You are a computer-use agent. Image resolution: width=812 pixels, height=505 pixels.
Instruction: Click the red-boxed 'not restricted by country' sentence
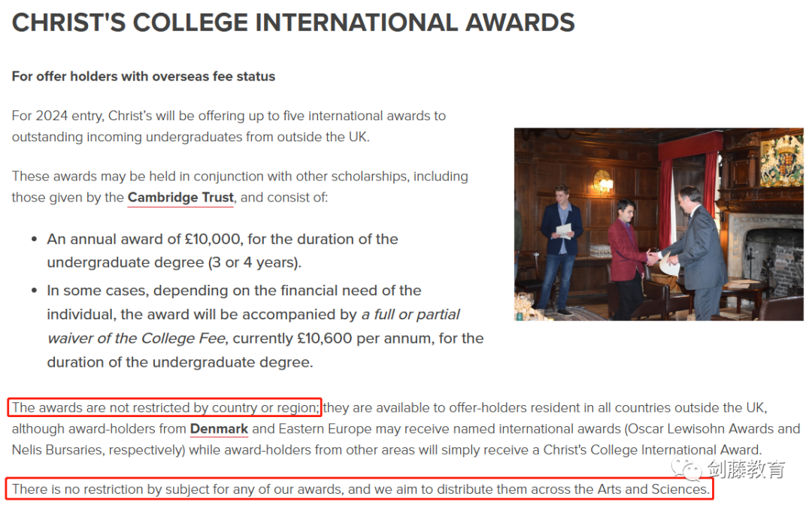click(x=165, y=408)
